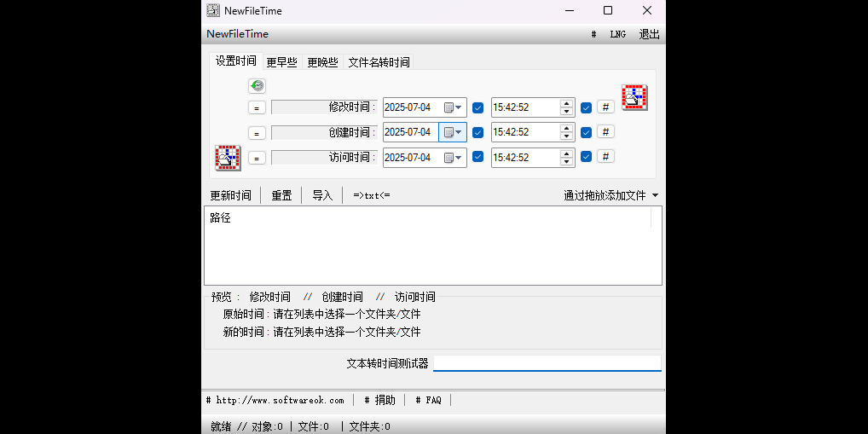Click the # button in 修改时间 row
This screenshot has height=434, width=868.
click(605, 107)
